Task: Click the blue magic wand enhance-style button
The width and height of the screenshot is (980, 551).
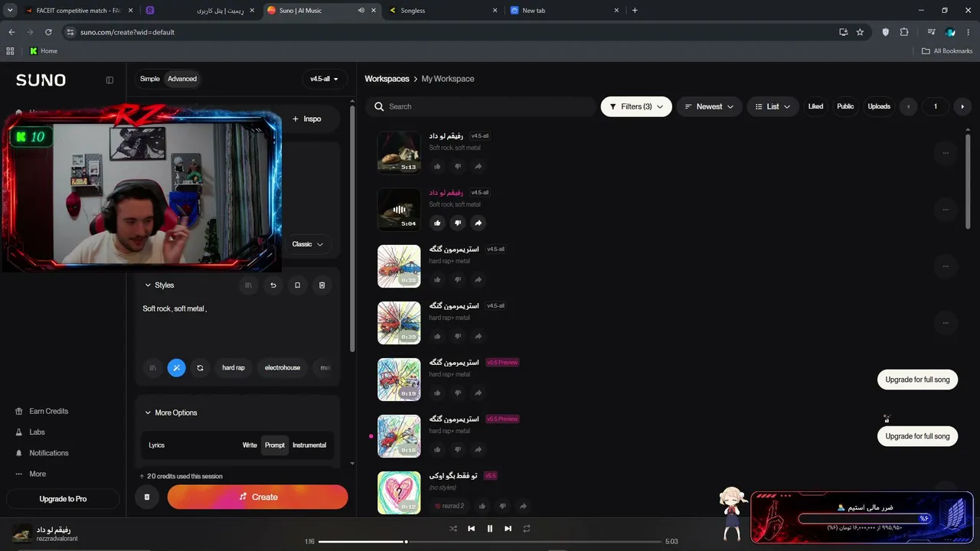Action: pyautogui.click(x=176, y=368)
